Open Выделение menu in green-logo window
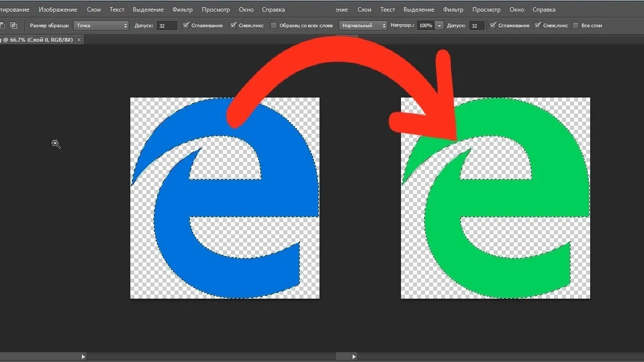This screenshot has width=644, height=362. tap(419, 10)
